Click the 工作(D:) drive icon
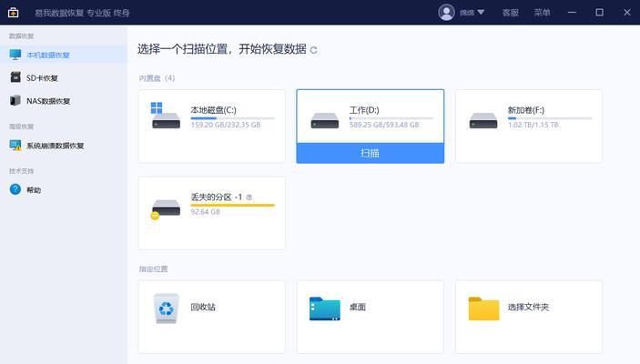This screenshot has width=640, height=364. click(324, 120)
